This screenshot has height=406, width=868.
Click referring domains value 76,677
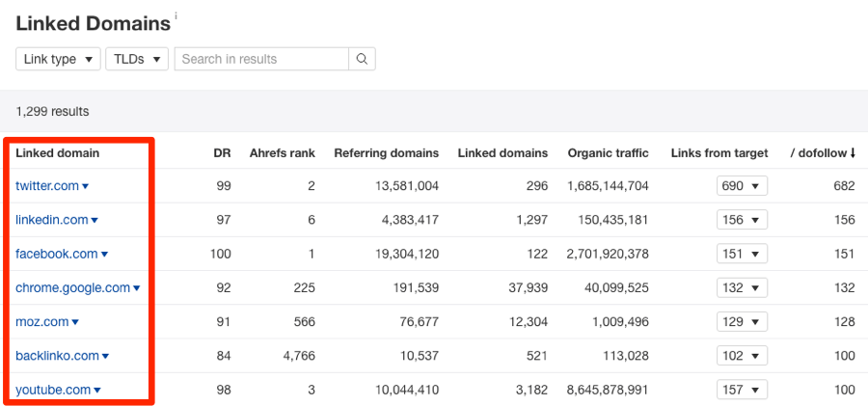(420, 322)
